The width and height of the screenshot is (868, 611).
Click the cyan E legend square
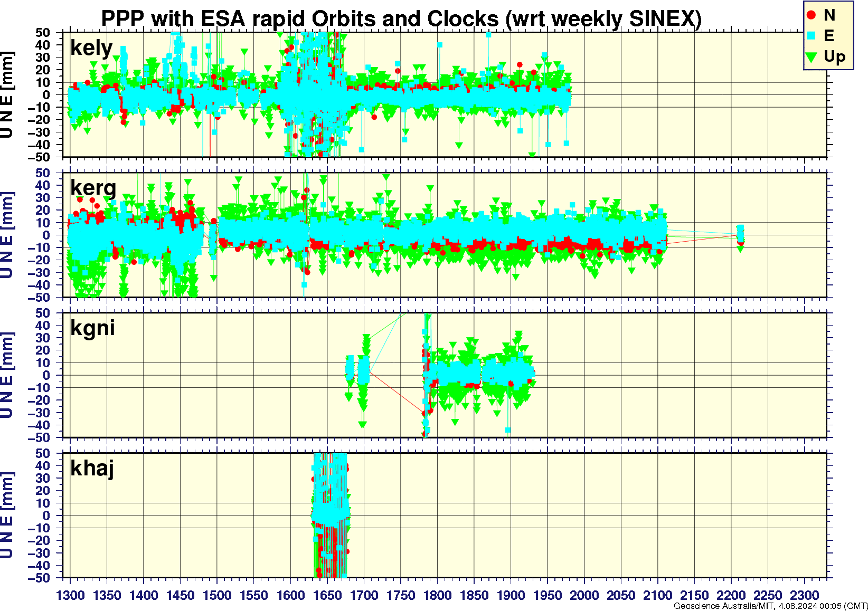(812, 35)
